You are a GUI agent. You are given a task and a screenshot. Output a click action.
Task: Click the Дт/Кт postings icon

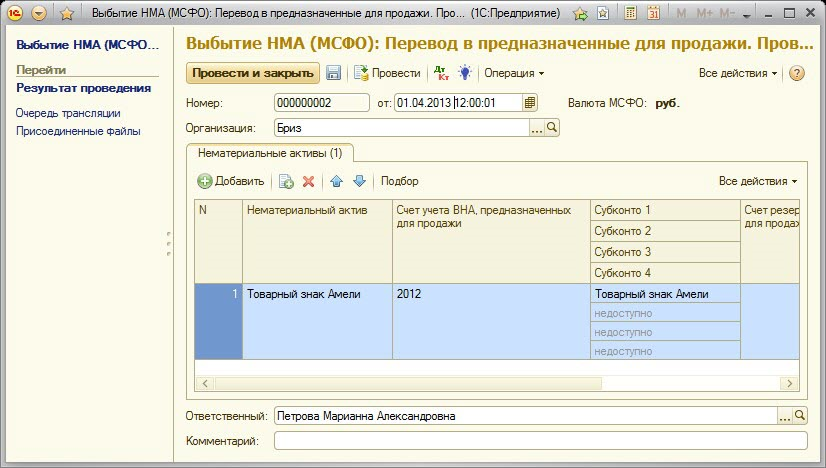[441, 74]
